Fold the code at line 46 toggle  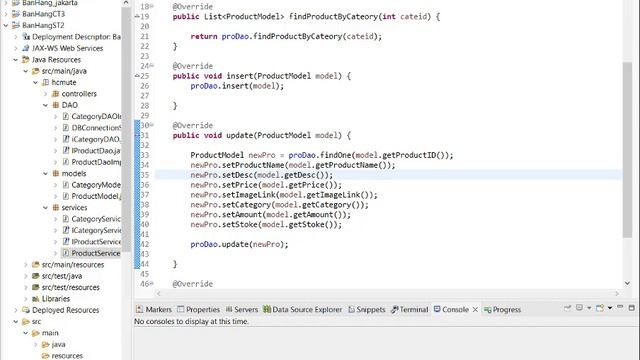[x=152, y=283]
